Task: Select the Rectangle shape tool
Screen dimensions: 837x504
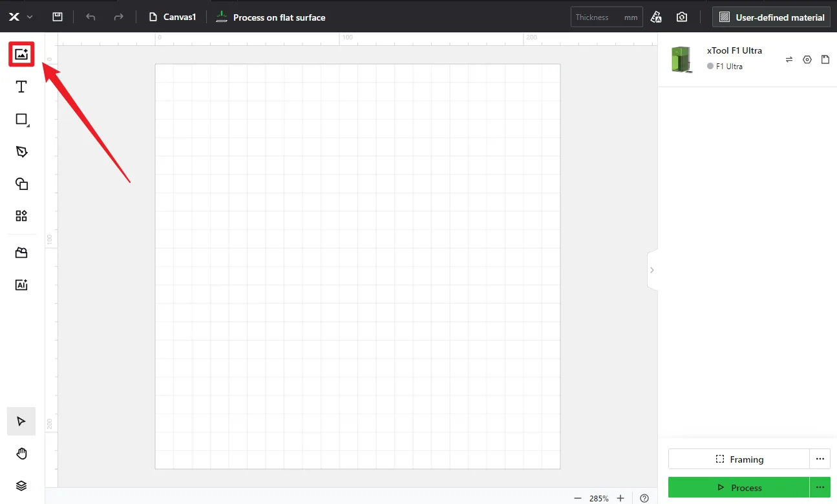Action: coord(22,119)
